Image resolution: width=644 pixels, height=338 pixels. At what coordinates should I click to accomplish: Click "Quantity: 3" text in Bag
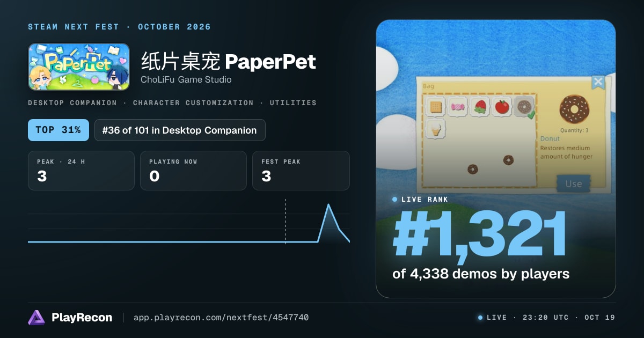pos(574,130)
